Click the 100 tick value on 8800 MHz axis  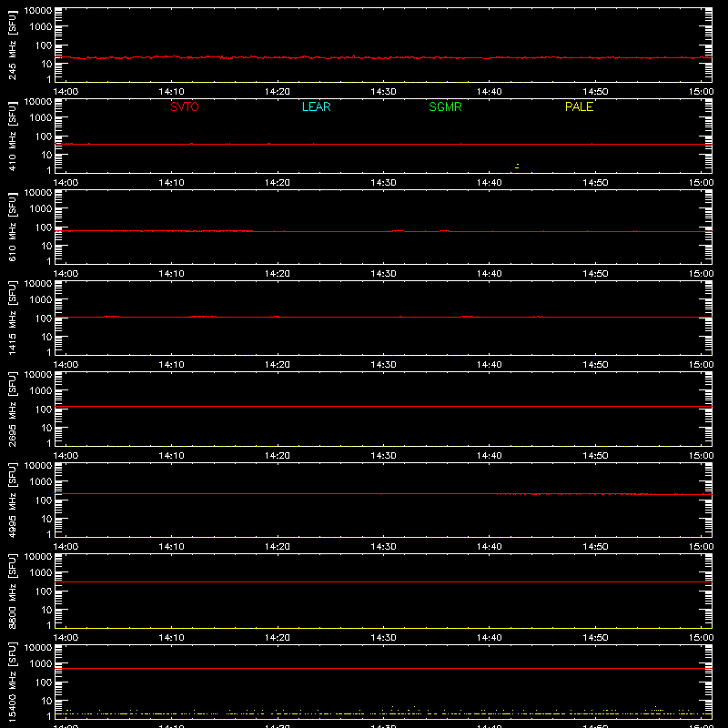(x=44, y=591)
